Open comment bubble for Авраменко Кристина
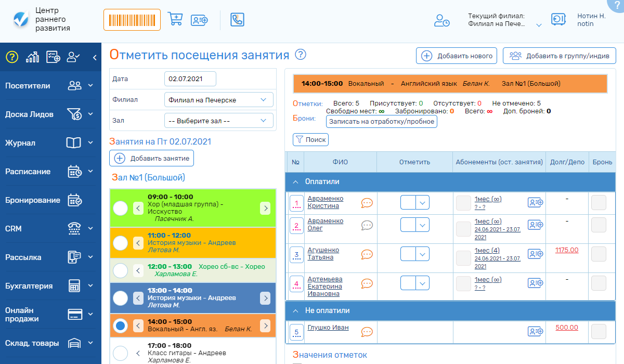624x364 pixels. click(367, 203)
